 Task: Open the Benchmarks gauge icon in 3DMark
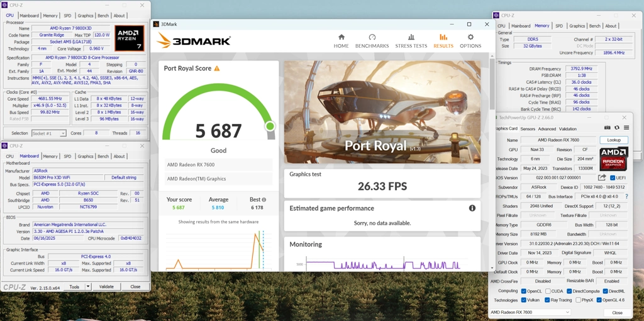tap(372, 37)
